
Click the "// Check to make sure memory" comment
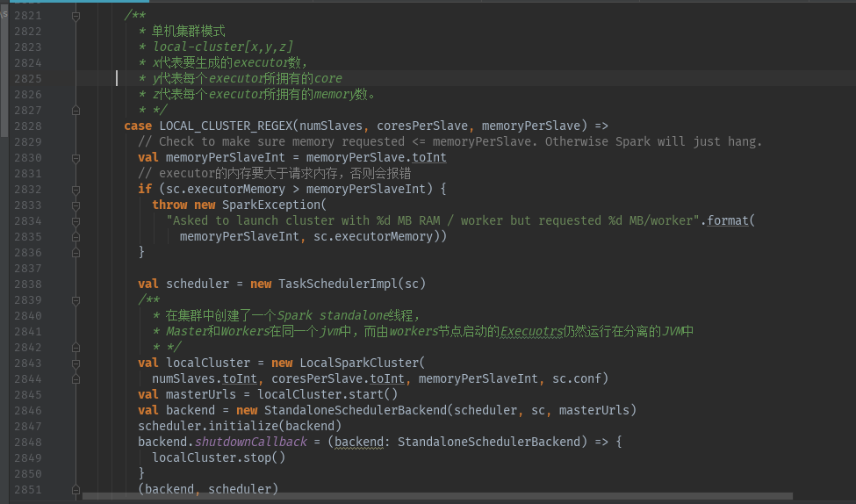click(450, 142)
